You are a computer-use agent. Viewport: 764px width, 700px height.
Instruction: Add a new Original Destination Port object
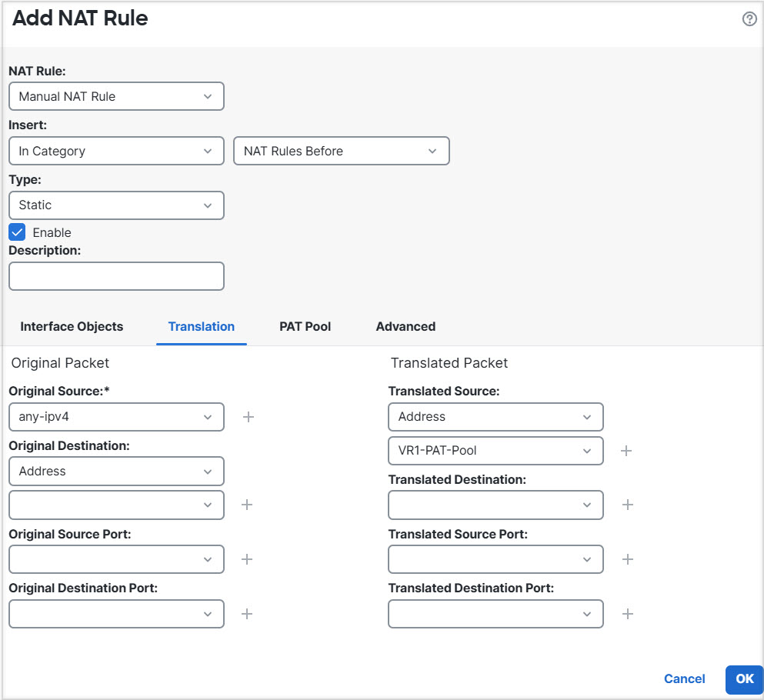coord(248,614)
